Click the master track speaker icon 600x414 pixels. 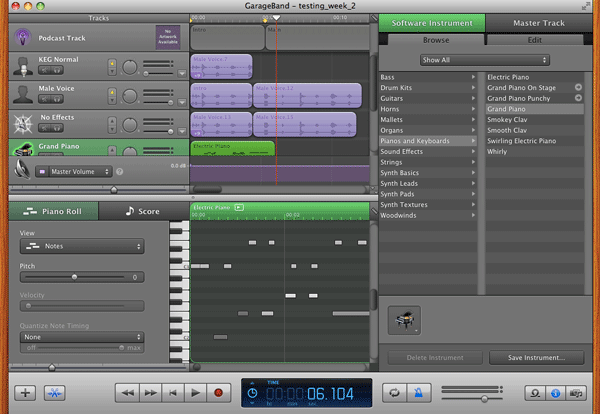(22, 170)
